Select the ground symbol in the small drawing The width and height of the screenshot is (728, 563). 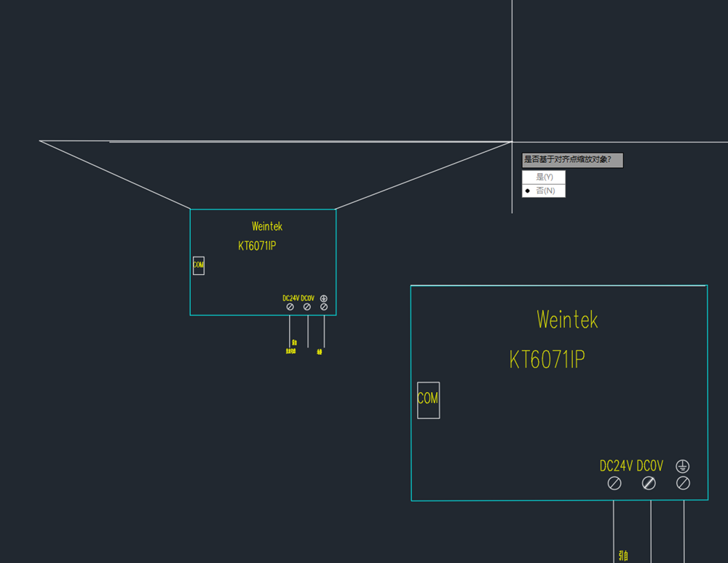324,299
